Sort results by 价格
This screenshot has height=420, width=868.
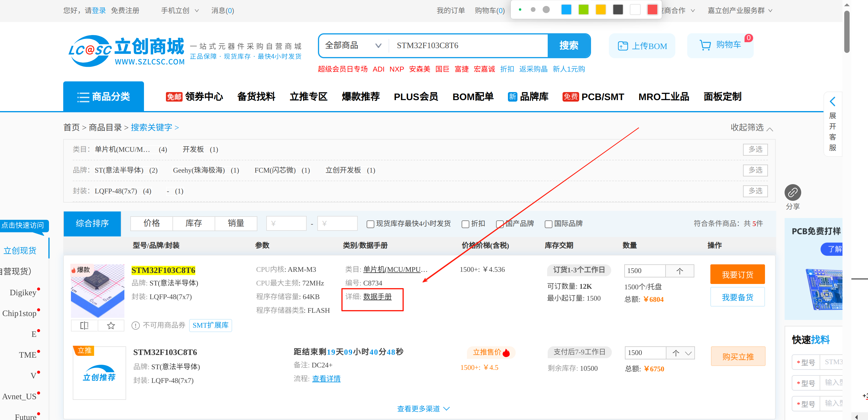(152, 223)
